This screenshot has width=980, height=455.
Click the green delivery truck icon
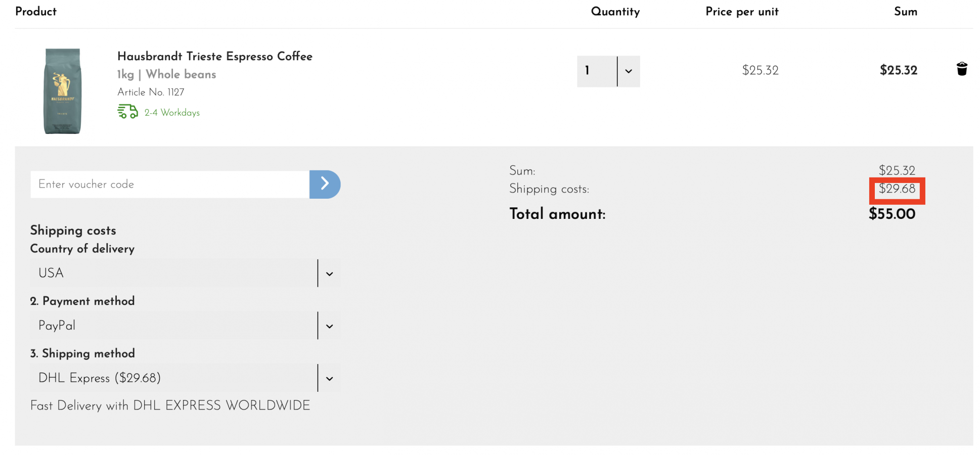pos(127,111)
